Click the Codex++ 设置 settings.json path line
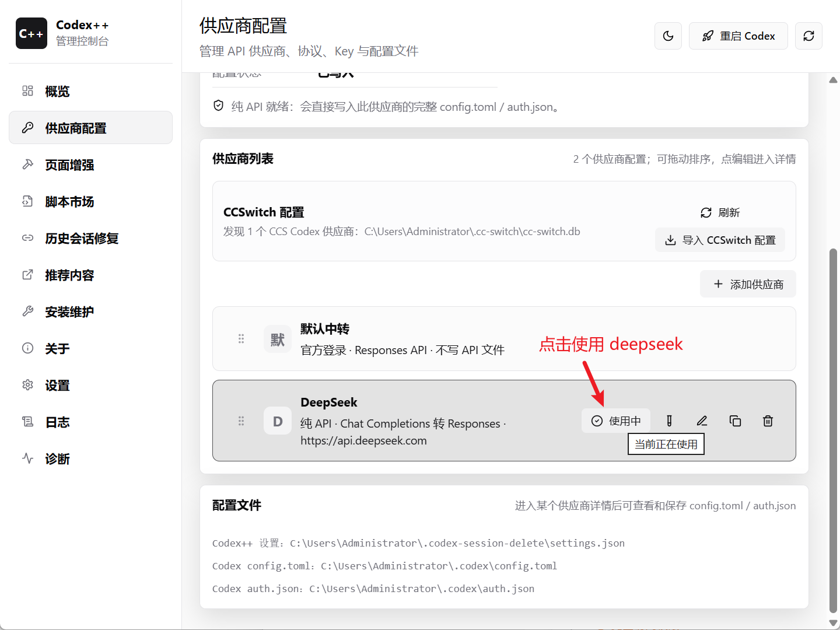The height and width of the screenshot is (630, 840). [418, 543]
